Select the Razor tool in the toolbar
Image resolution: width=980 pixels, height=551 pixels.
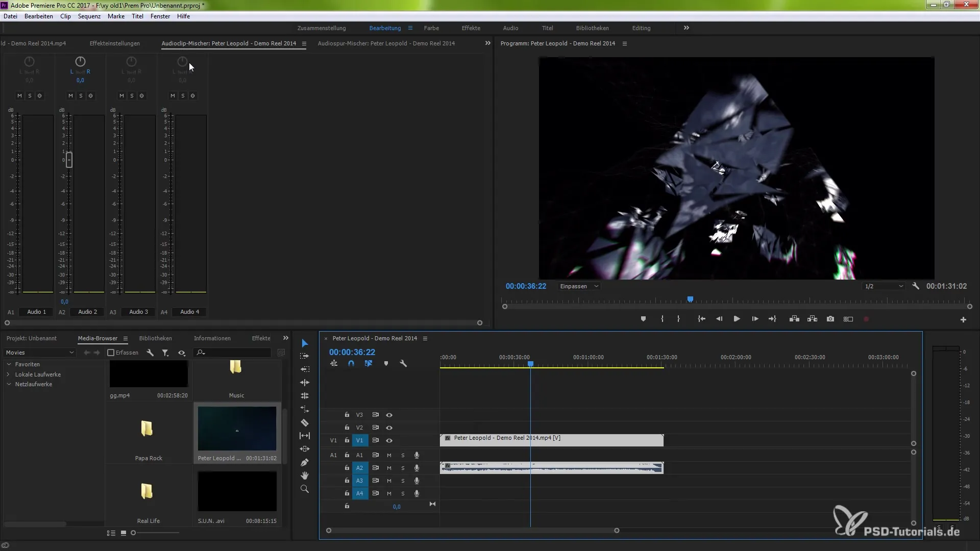pos(305,422)
